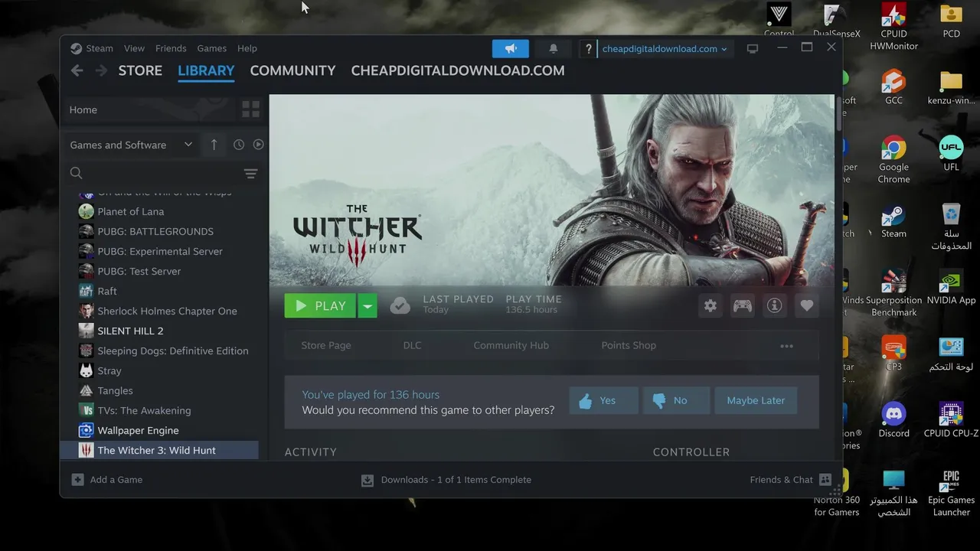Image resolution: width=980 pixels, height=551 pixels.
Task: Click the library search magnifier icon
Action: [77, 173]
